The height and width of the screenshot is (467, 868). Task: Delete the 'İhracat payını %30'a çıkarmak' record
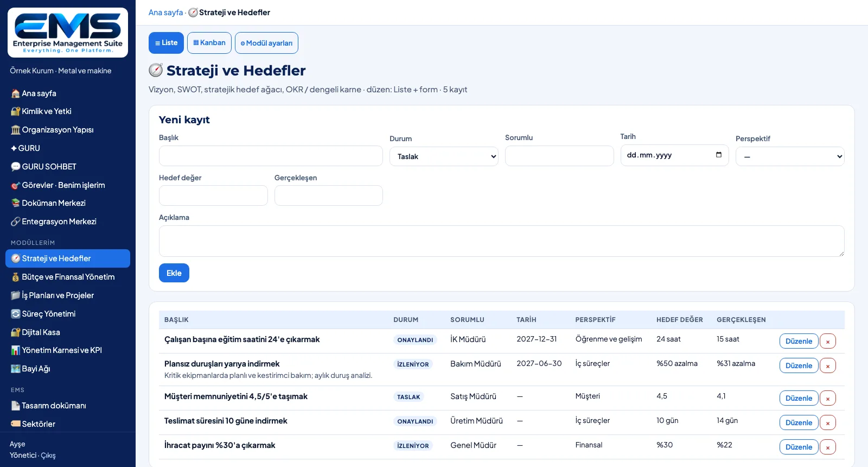click(828, 447)
